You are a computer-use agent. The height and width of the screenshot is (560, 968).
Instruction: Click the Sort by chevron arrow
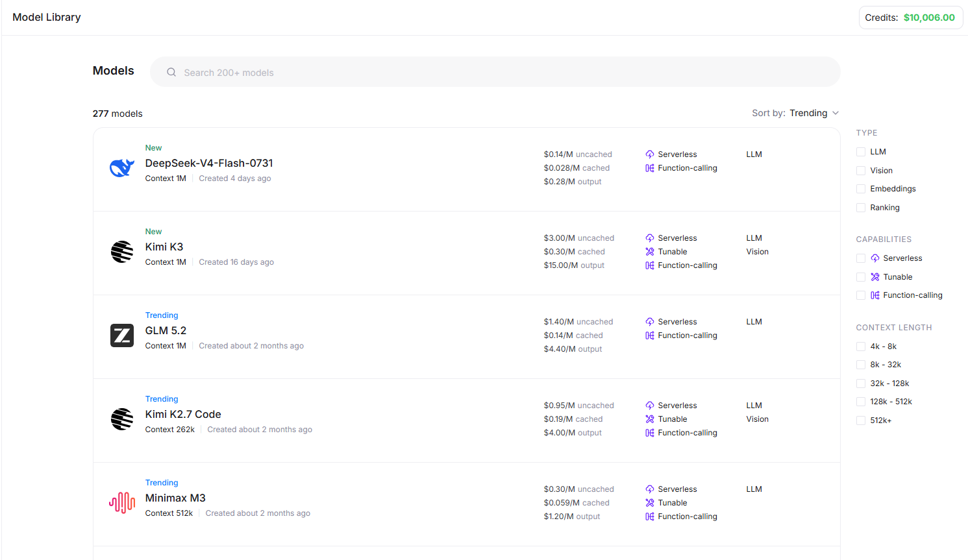coord(836,113)
